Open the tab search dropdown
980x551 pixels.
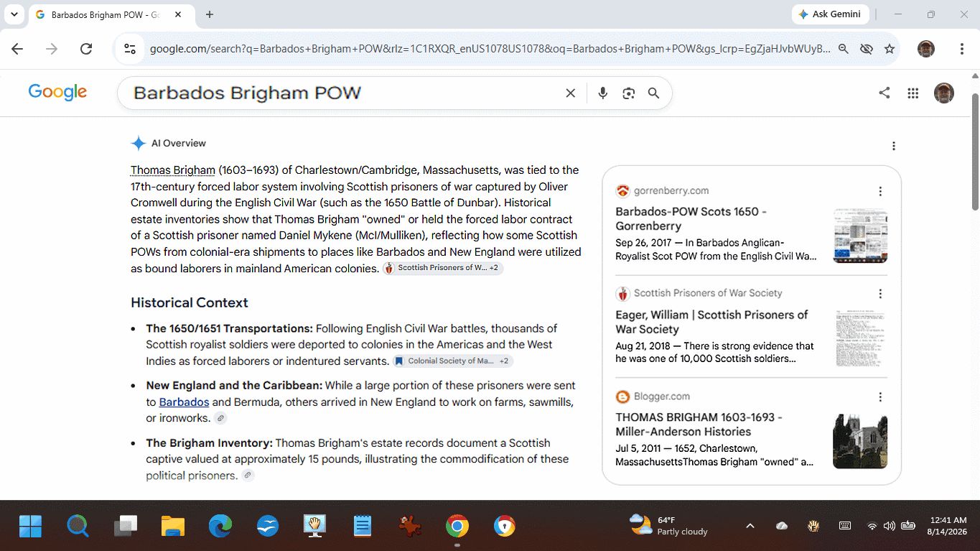[x=14, y=14]
